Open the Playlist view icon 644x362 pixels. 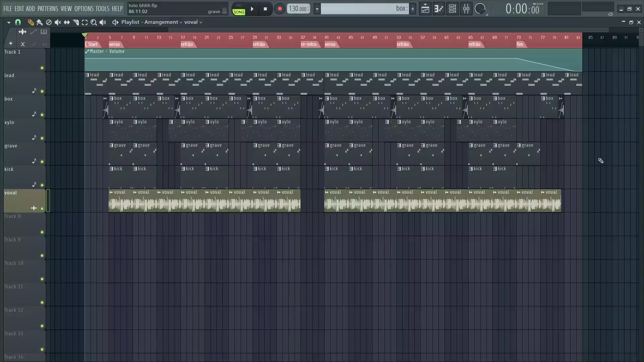click(x=425, y=9)
